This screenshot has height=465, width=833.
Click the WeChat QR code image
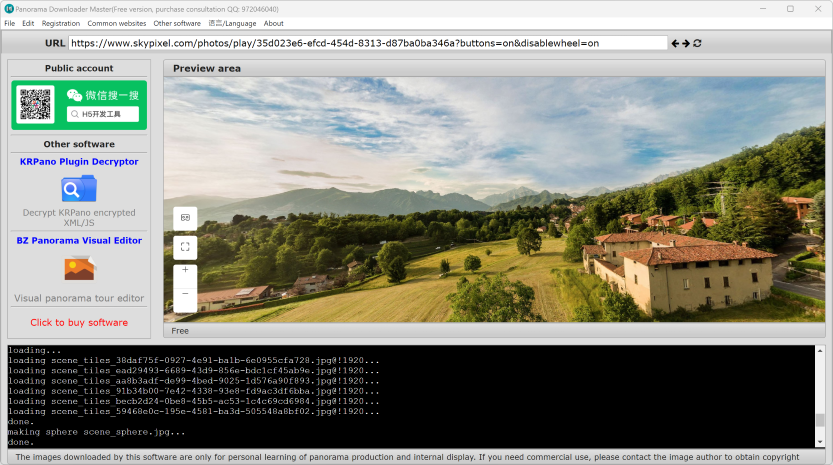36,105
